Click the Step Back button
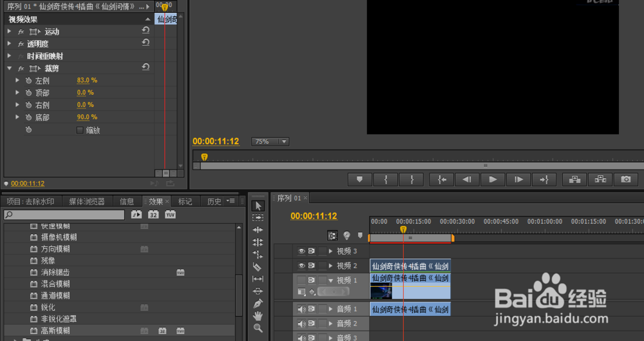This screenshot has height=341, width=644. 467,179
